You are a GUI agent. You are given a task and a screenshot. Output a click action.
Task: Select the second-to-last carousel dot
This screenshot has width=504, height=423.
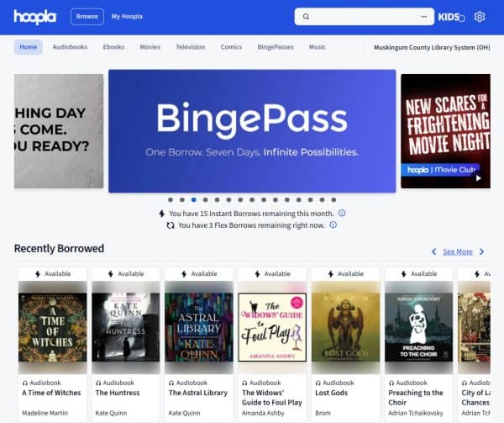pyautogui.click(x=322, y=200)
